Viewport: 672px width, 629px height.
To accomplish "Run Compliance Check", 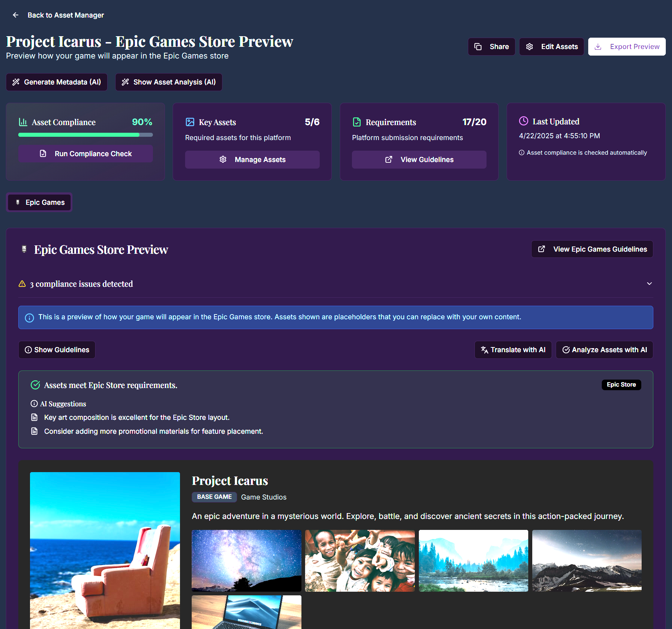I will pos(86,154).
